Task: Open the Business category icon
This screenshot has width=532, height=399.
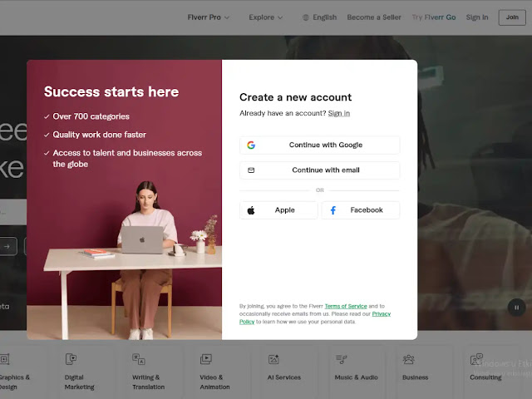Action: [x=408, y=359]
